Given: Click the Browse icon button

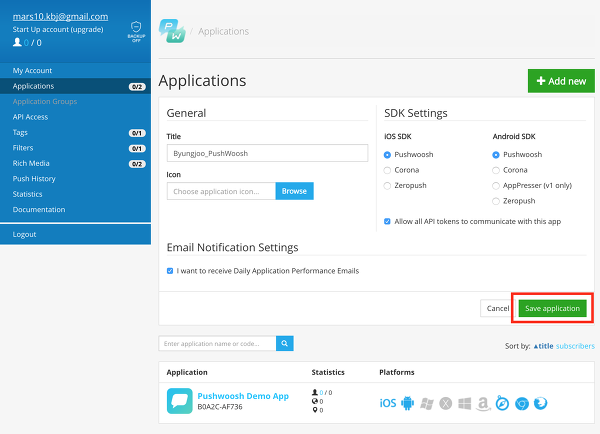Looking at the screenshot, I should 294,191.
